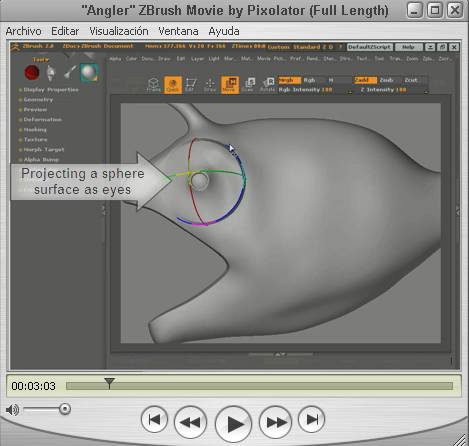Toggle the Zsub mode button
Screen dimensions: 469x446
point(390,80)
